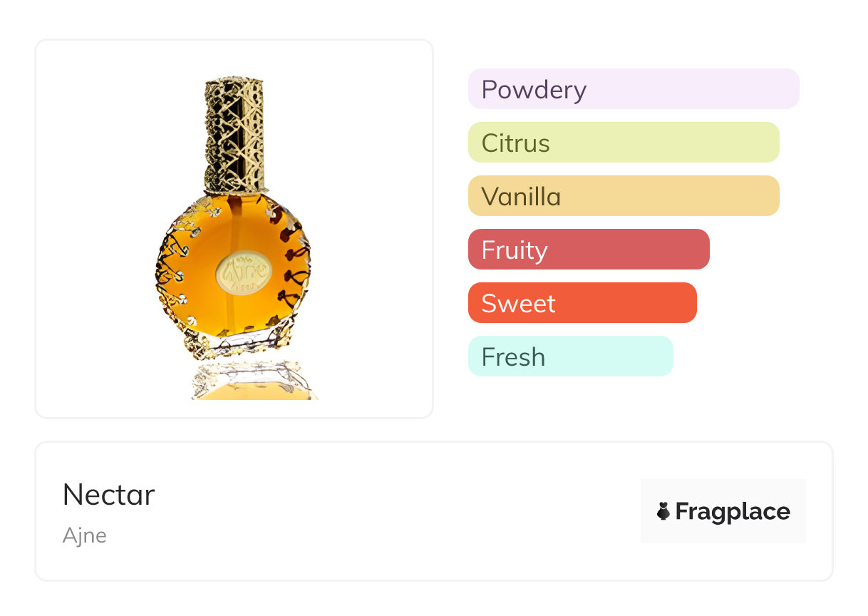This screenshot has height=616, width=868.
Task: Pick the red Fruity accord bar
Action: click(x=588, y=250)
